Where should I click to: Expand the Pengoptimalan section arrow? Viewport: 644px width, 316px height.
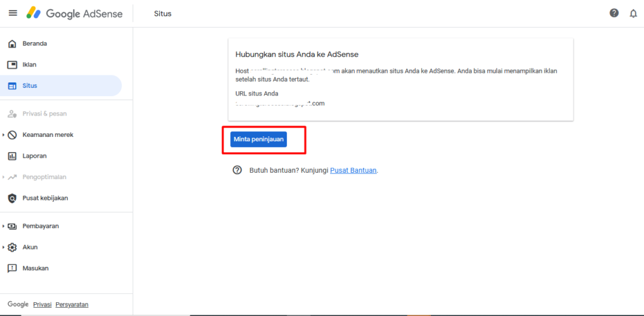pos(3,177)
